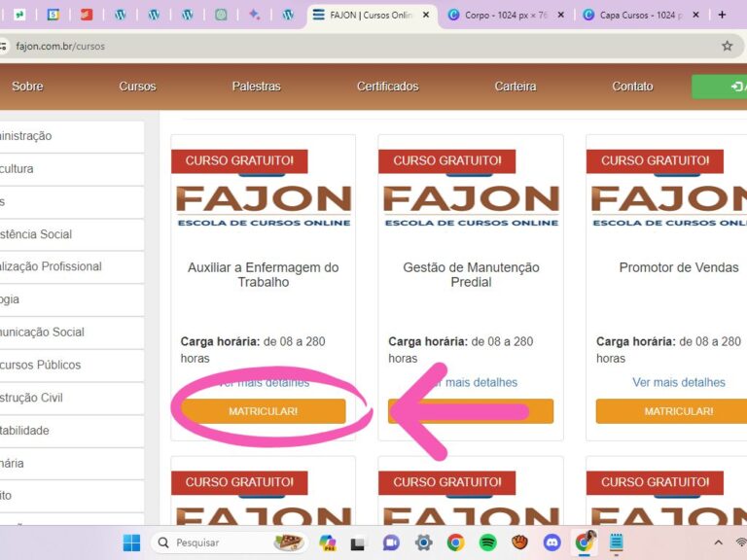Select the Assistência Social category
Viewport: 747px width, 560px height.
click(x=71, y=234)
